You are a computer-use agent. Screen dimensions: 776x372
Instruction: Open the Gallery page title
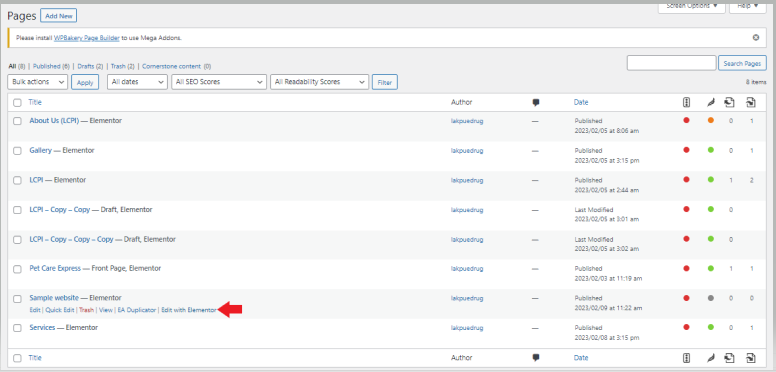(x=40, y=150)
